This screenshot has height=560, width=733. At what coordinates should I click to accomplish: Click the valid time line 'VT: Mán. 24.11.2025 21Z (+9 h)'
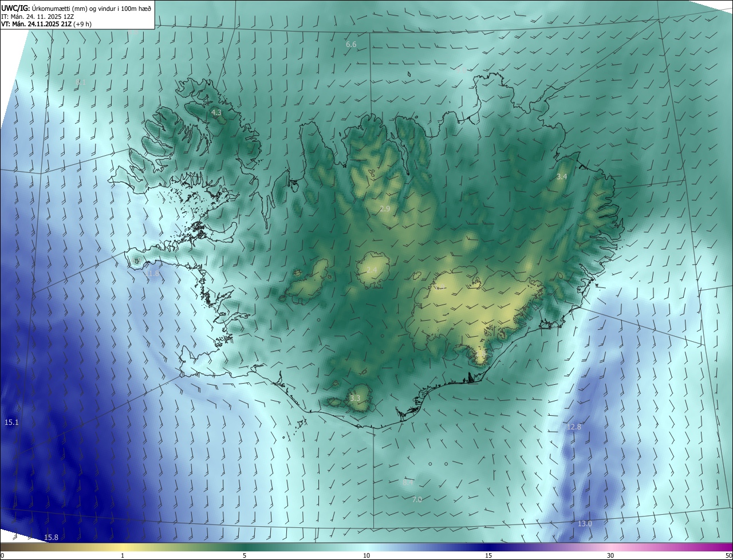coord(47,24)
